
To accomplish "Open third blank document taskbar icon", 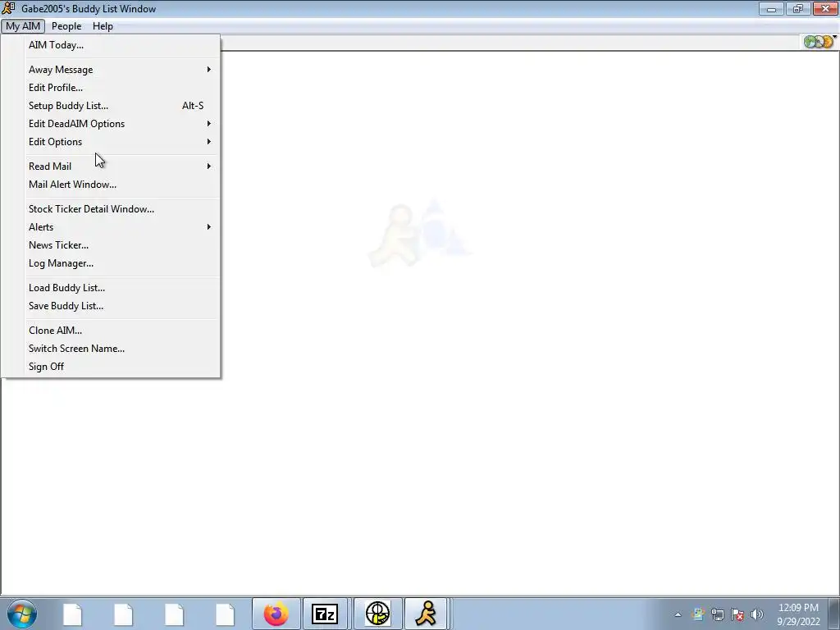I will [175, 614].
